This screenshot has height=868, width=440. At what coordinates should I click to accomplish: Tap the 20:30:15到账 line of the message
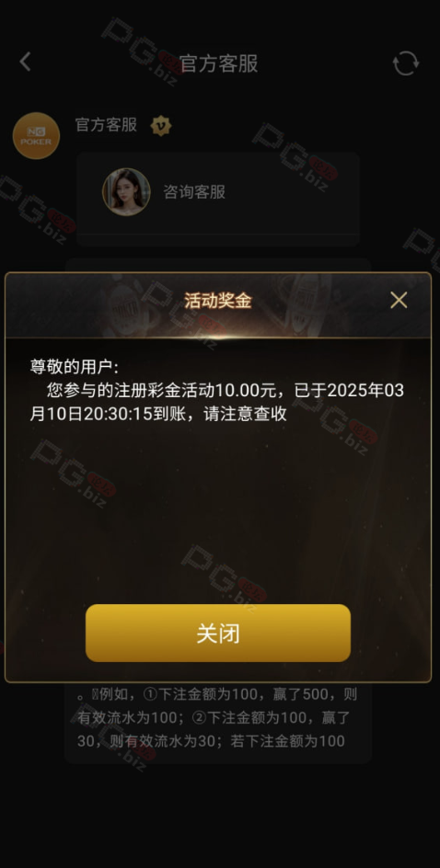tap(158, 414)
